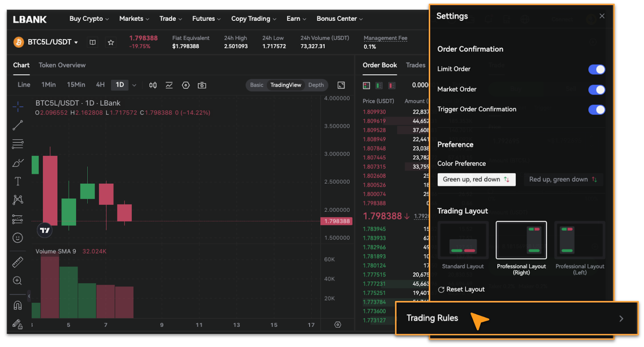The height and width of the screenshot is (347, 644).
Task: Choose Green up, red down color preference
Action: (477, 179)
